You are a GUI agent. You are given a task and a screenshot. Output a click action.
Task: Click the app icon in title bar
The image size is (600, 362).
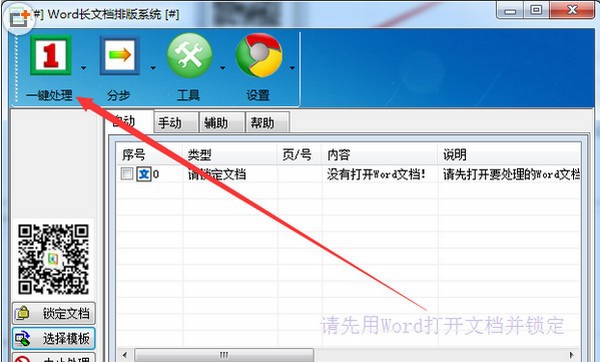(19, 18)
